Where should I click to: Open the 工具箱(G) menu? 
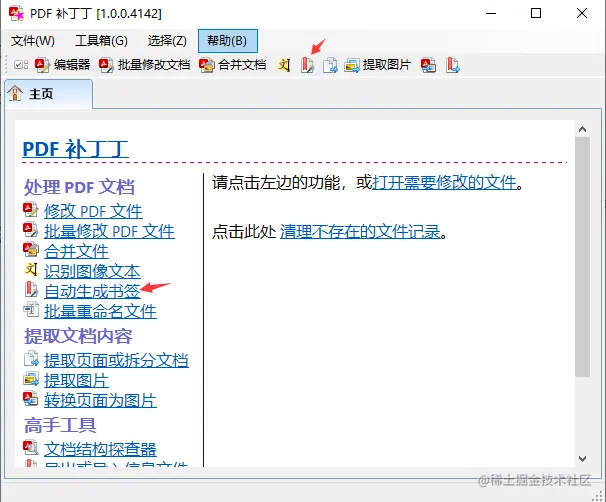click(x=101, y=41)
